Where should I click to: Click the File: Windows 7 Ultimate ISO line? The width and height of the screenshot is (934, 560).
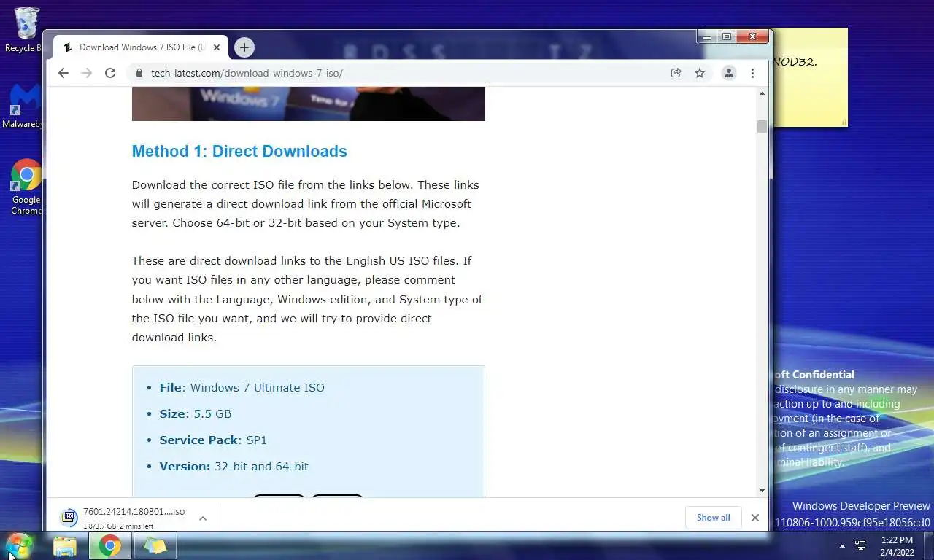(x=242, y=387)
